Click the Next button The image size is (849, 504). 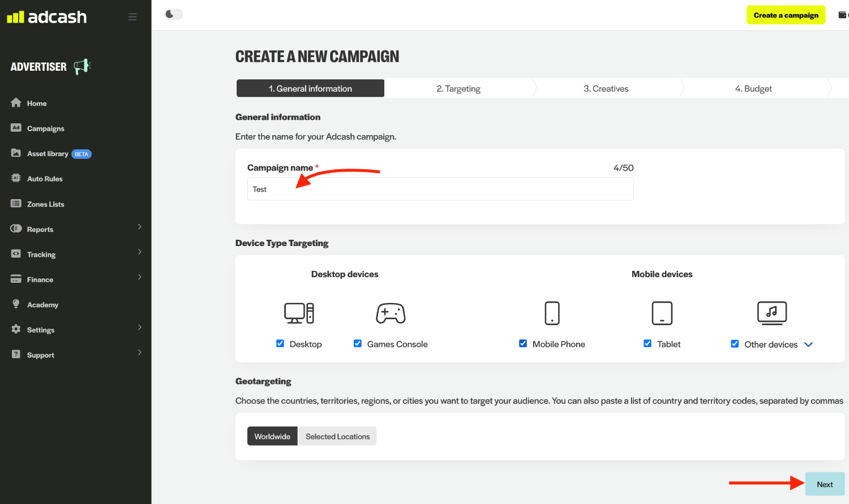825,484
